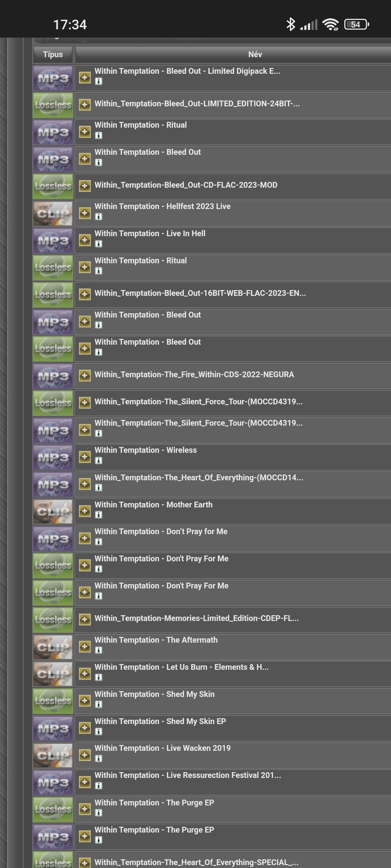The image size is (391, 868).
Task: Expand the Bleed_Out-CD-FLAC-2023-MOD row
Action: click(x=85, y=186)
